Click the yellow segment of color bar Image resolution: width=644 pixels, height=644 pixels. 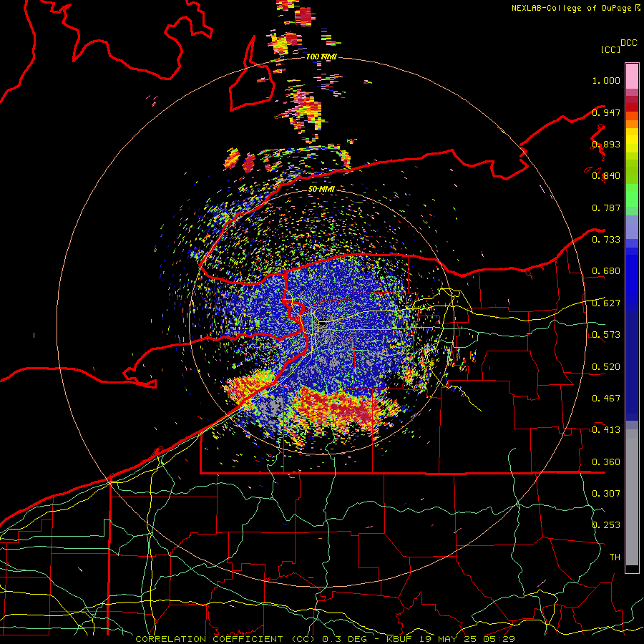tap(632, 140)
